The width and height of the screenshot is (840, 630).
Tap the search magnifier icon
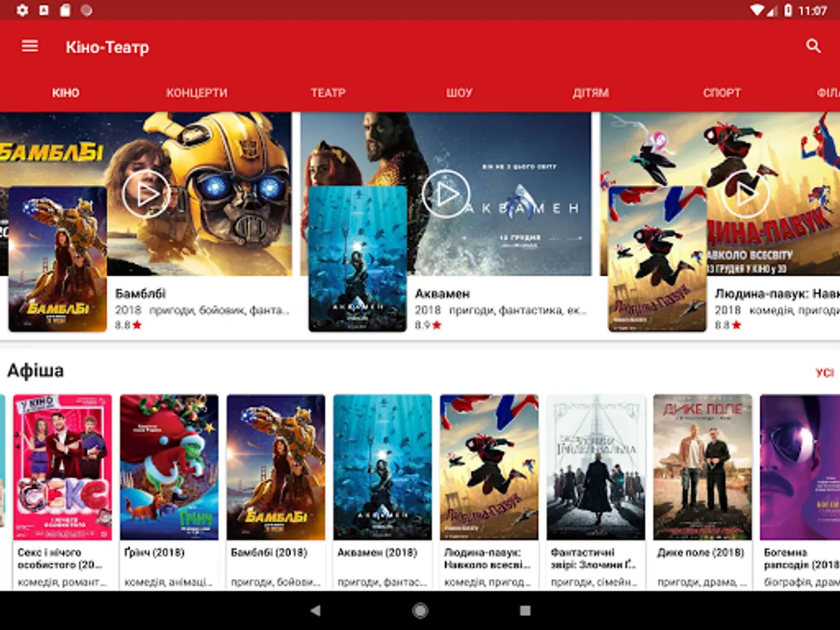pos(813,46)
